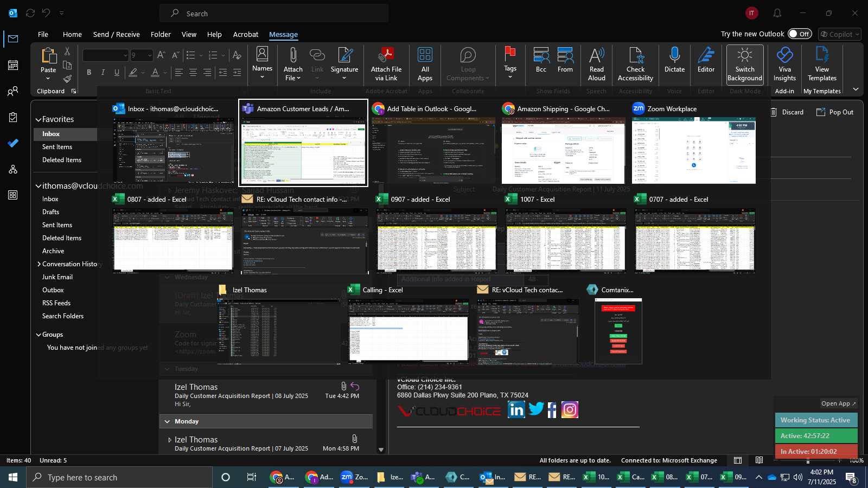868x488 pixels.
Task: Click Attach File via Link Acrobat icon
Action: point(386,55)
